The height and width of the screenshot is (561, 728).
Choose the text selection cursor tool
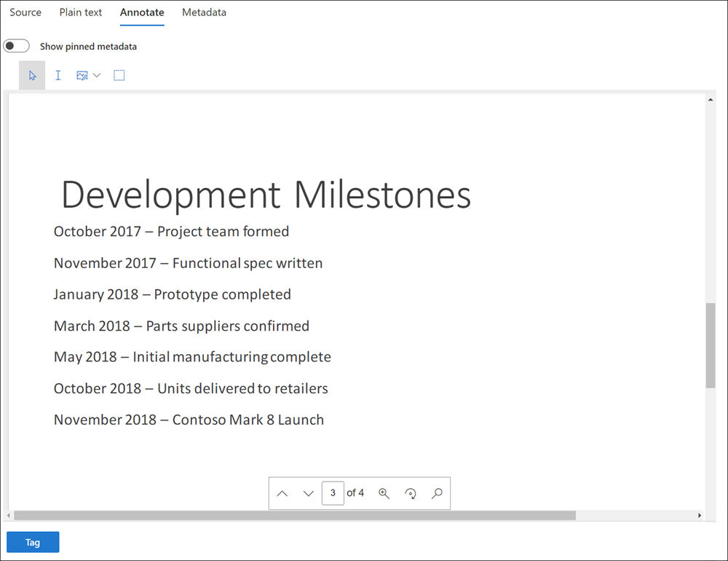click(58, 76)
